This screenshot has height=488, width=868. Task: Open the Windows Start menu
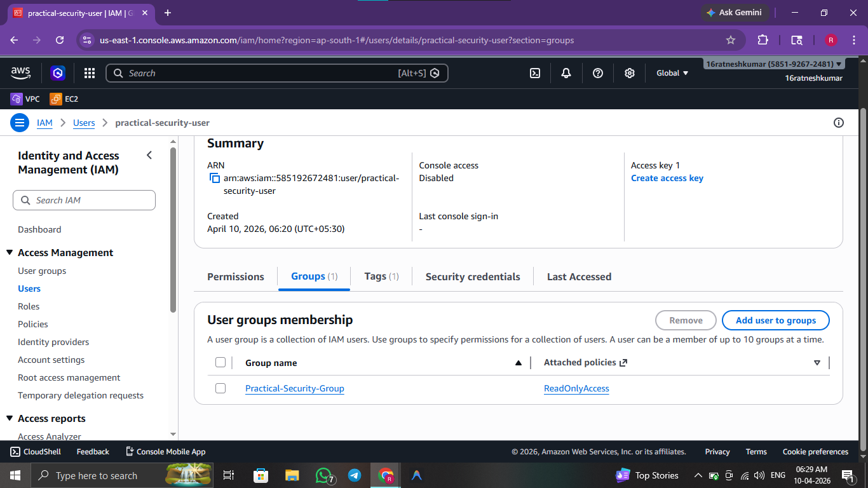pos(15,475)
